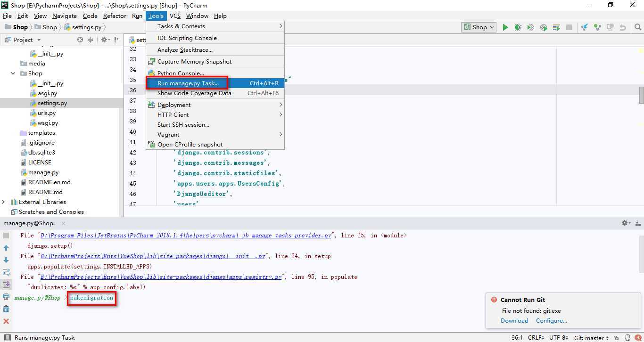This screenshot has height=342, width=644.
Task: Click the makemigration console input
Action: [x=91, y=298]
